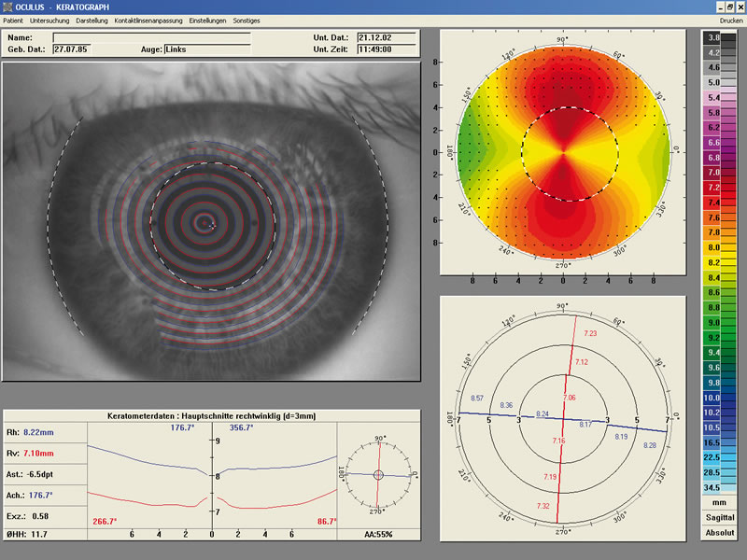The width and height of the screenshot is (747, 560).
Task: Click the Unt. Zeit field showing 11:49:00
Action: click(x=387, y=49)
